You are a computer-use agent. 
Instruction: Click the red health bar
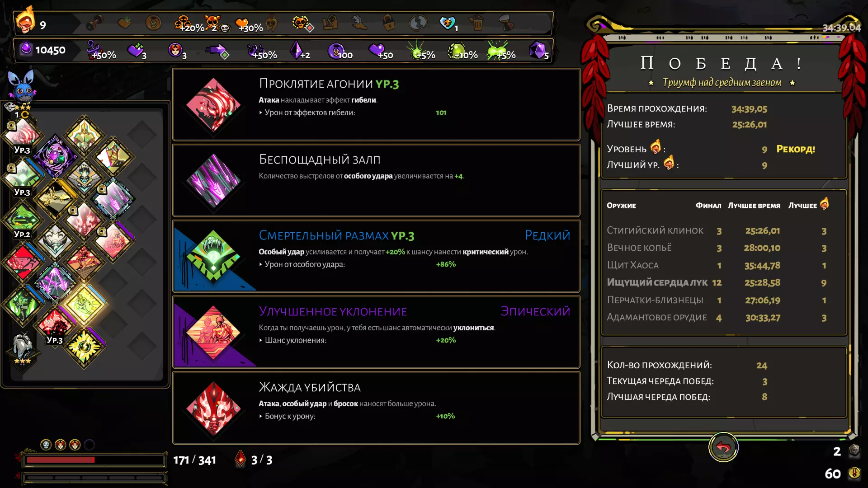61,460
